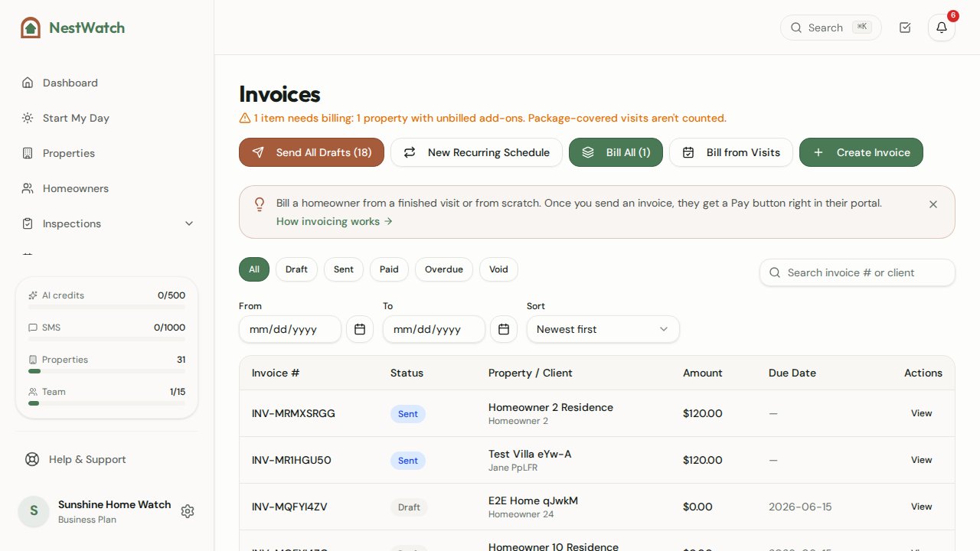The image size is (980, 551).
Task: Open the top bar Search box
Action: pos(831,28)
